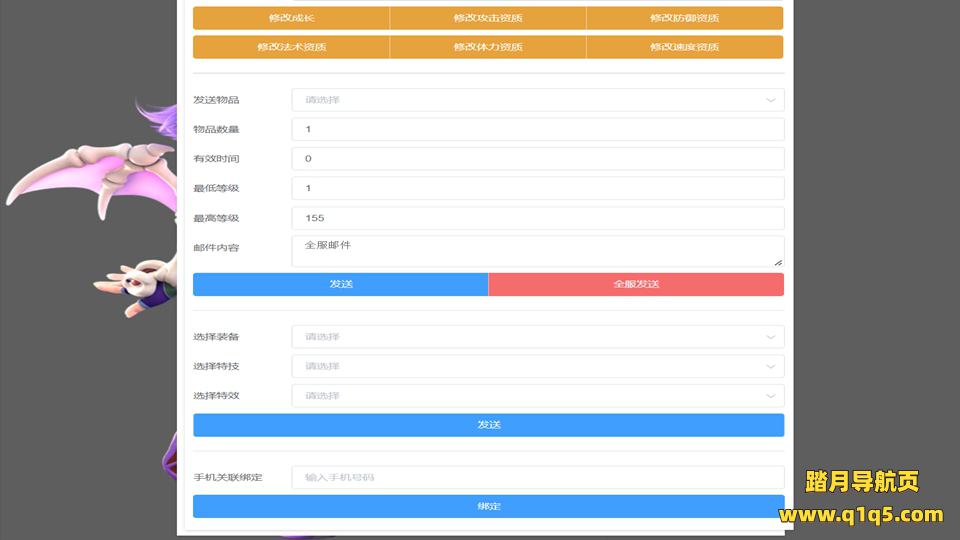Click the chevron arrow in 发送物品 dropdown
960x540 pixels.
(x=770, y=100)
